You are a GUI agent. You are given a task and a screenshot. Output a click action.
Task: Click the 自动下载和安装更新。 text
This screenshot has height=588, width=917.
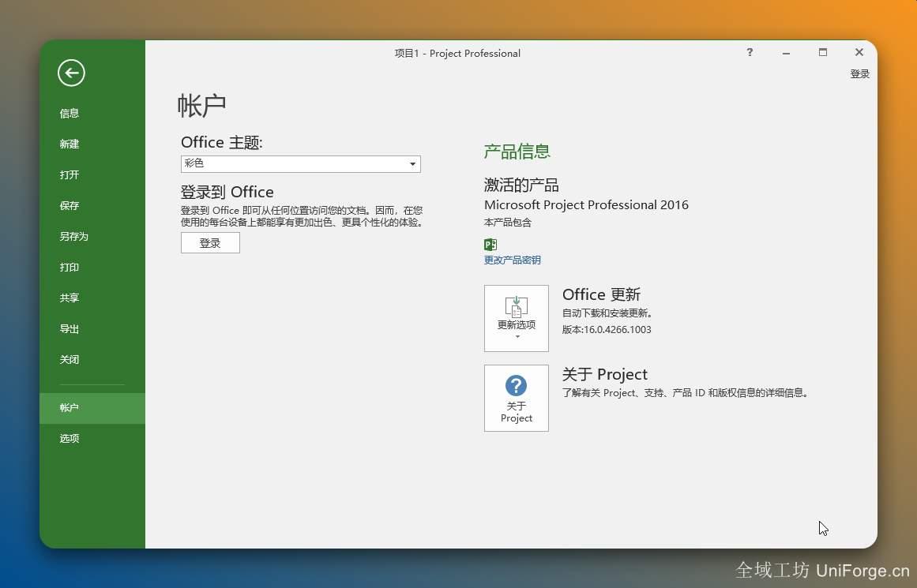[x=607, y=313]
